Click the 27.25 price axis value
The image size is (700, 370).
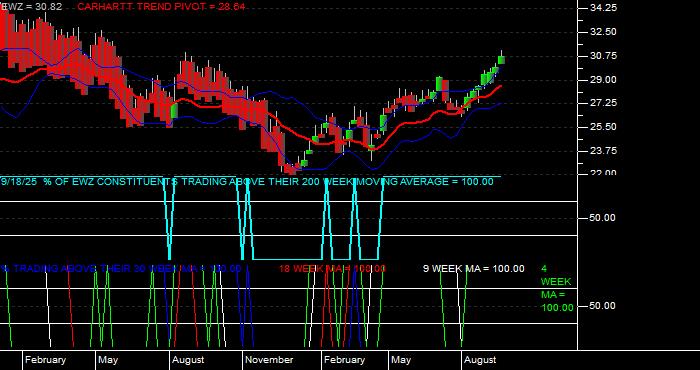click(603, 103)
